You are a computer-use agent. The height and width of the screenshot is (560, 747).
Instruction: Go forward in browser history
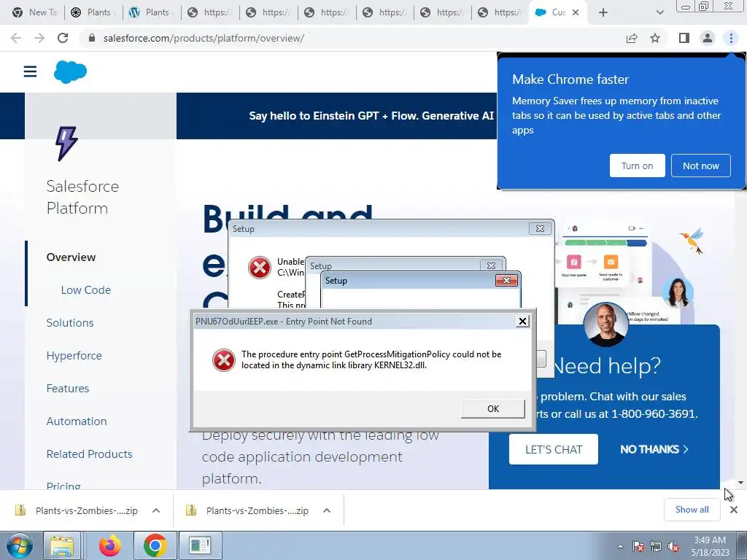point(39,38)
